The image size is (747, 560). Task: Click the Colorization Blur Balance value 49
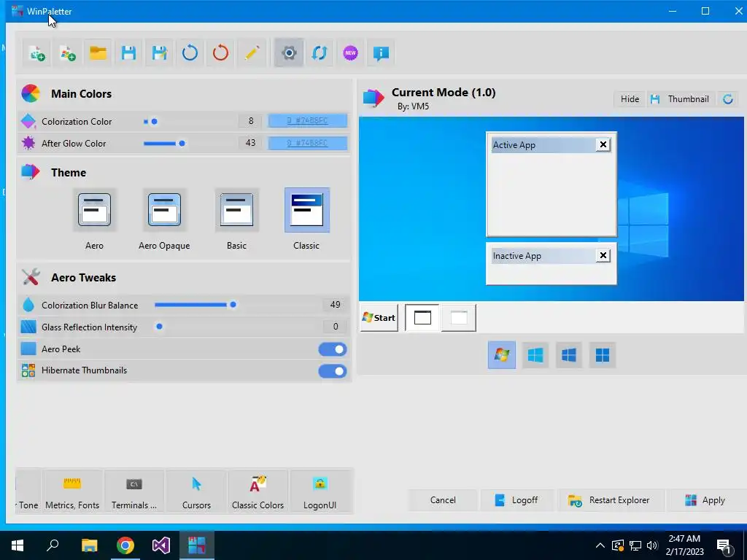pyautogui.click(x=335, y=305)
